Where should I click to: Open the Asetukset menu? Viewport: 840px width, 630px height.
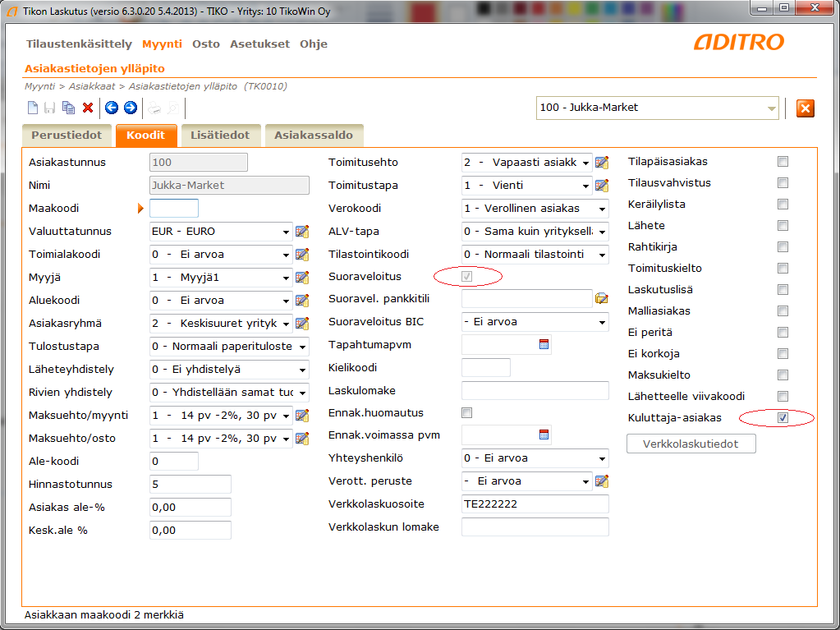tap(259, 44)
